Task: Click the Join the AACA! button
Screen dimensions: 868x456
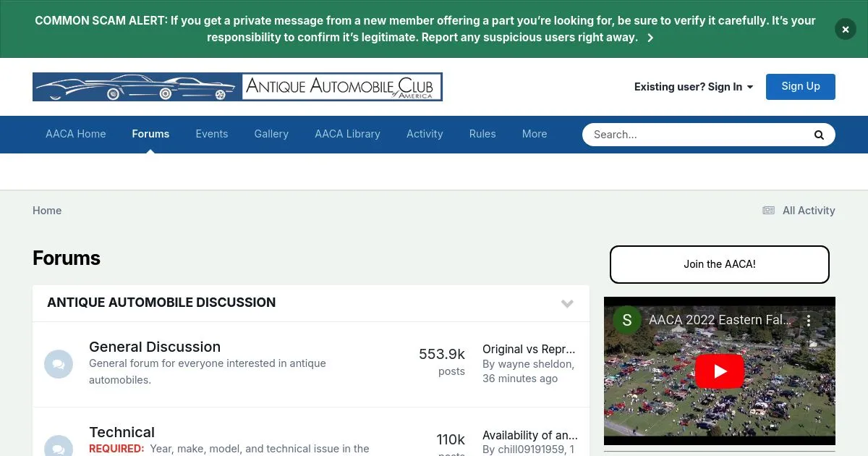Action: pyautogui.click(x=720, y=264)
